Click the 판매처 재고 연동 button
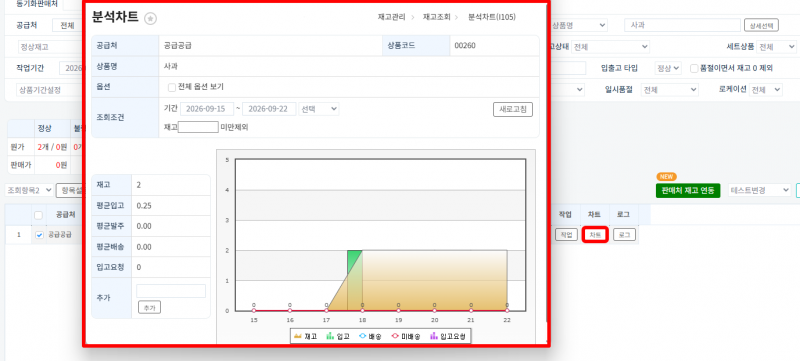Viewport: 800px width, 361px height. pos(688,191)
